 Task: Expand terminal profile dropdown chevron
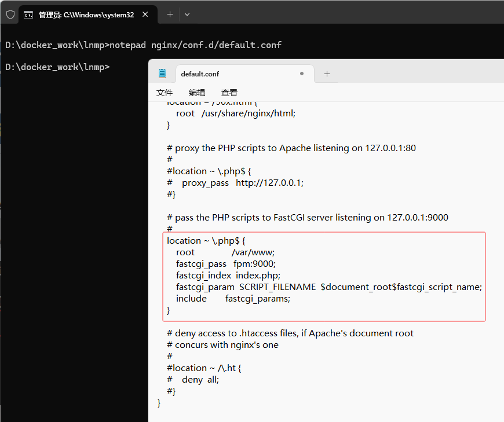coord(187,14)
